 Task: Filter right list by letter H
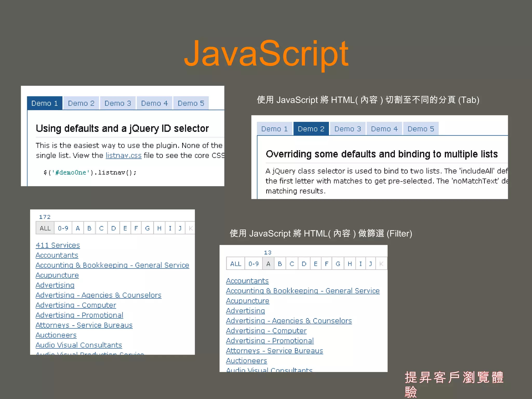pos(350,264)
